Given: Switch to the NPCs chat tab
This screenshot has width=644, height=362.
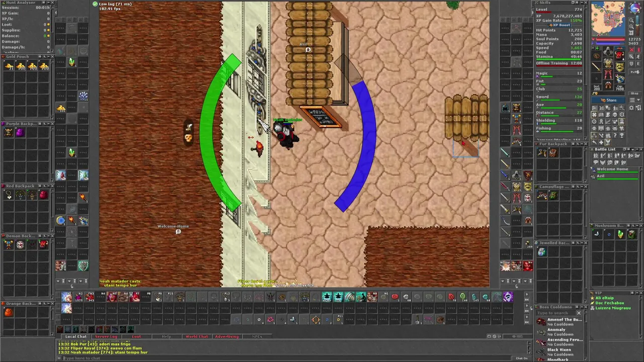Looking at the screenshot, I should click(x=257, y=336).
